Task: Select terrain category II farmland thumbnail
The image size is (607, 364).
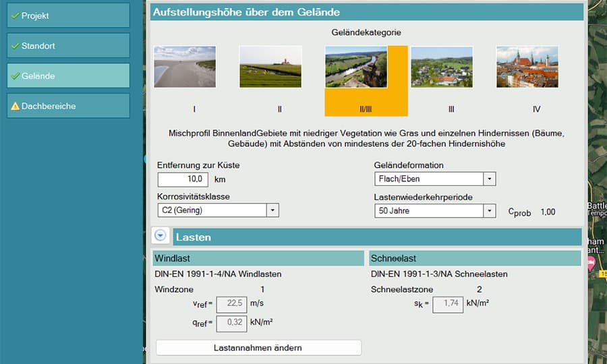Action: pyautogui.click(x=270, y=67)
